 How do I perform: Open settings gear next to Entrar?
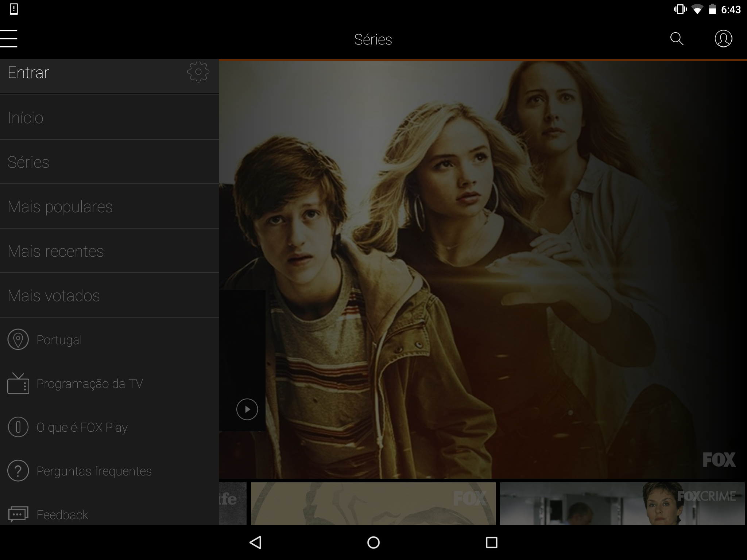click(x=198, y=72)
